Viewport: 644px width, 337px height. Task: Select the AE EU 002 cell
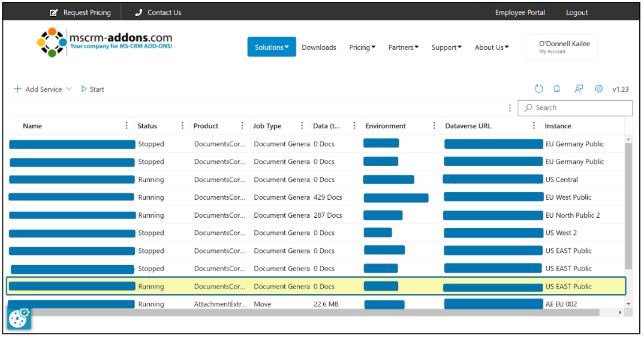point(561,304)
